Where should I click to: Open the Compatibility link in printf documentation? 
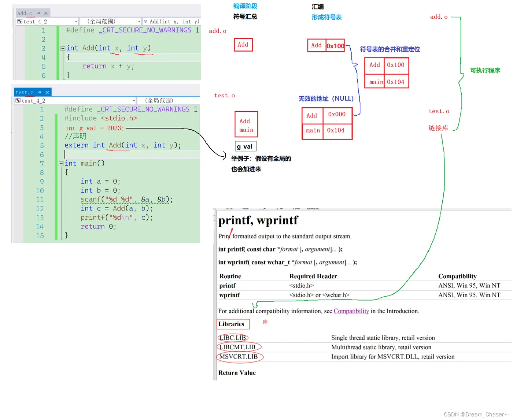tap(351, 311)
